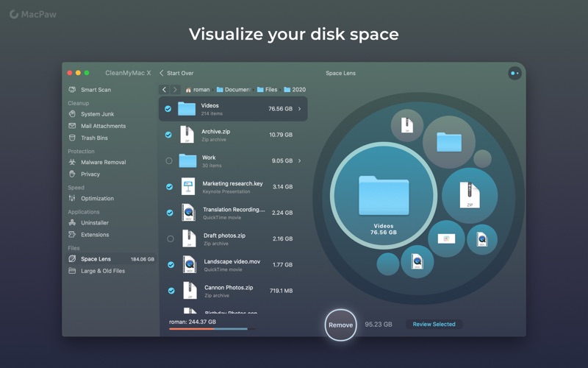This screenshot has height=368, width=588.
Task: Jump to the roman breadcrumb
Action: click(x=198, y=90)
